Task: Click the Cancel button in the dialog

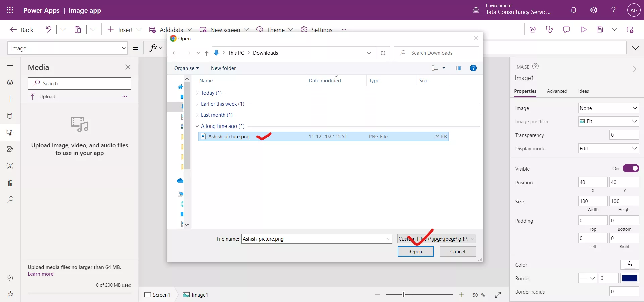Action: point(458,252)
